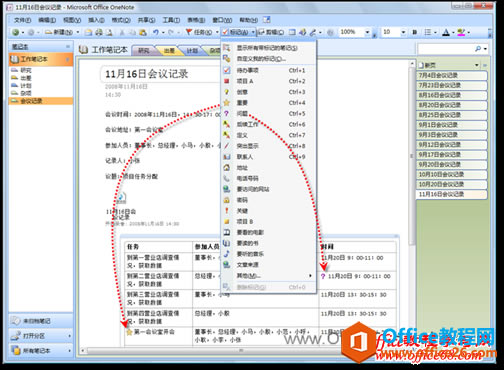Screen dimensions: 504x370
Task: Click the font color swatch (A) in the toolbar
Action: click(x=446, y=32)
